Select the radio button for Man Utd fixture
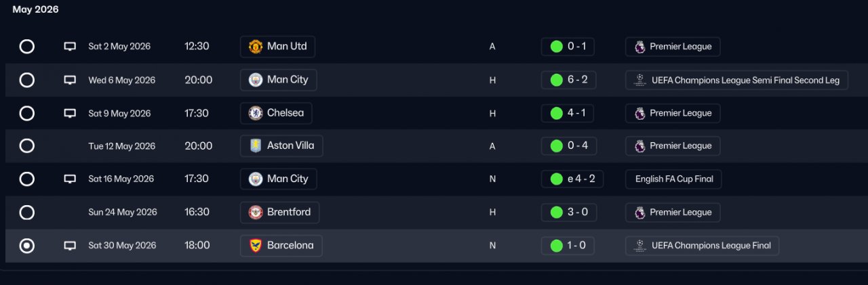Viewport: 868px width, 285px height. [x=26, y=47]
